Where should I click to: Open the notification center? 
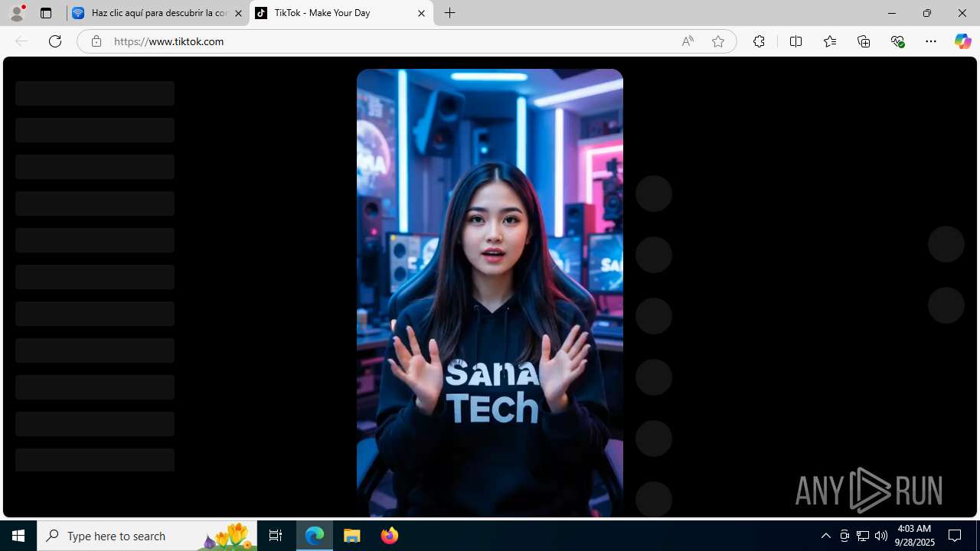(955, 536)
